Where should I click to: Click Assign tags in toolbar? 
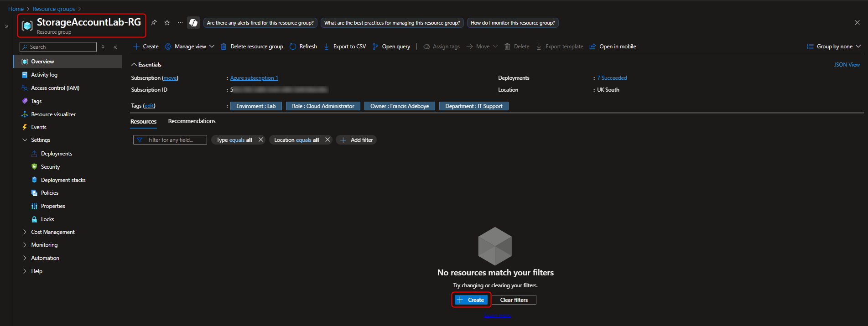point(442,47)
